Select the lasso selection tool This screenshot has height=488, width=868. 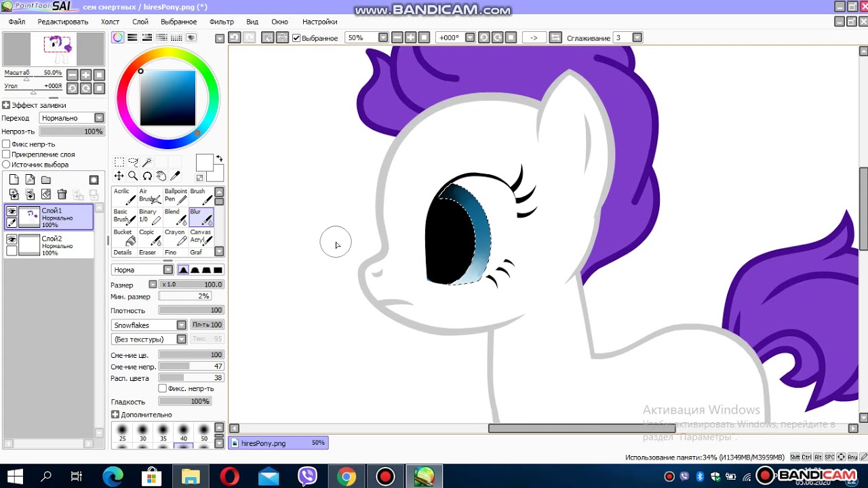point(133,162)
